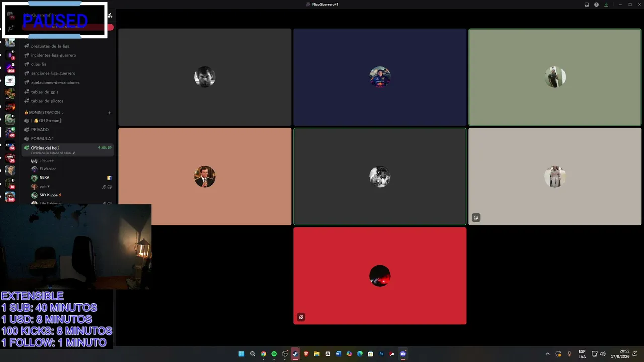Screen dimensions: 644x362
Task: Open OBS Studio from the taskbar
Action: [x=285, y=354]
